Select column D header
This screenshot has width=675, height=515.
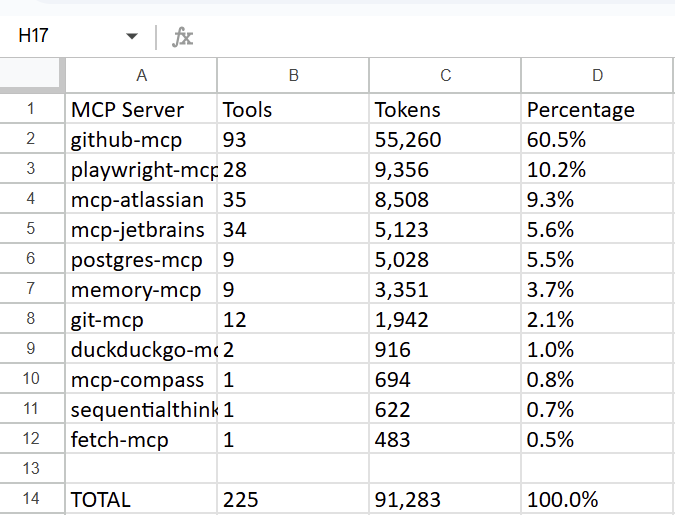pos(597,75)
